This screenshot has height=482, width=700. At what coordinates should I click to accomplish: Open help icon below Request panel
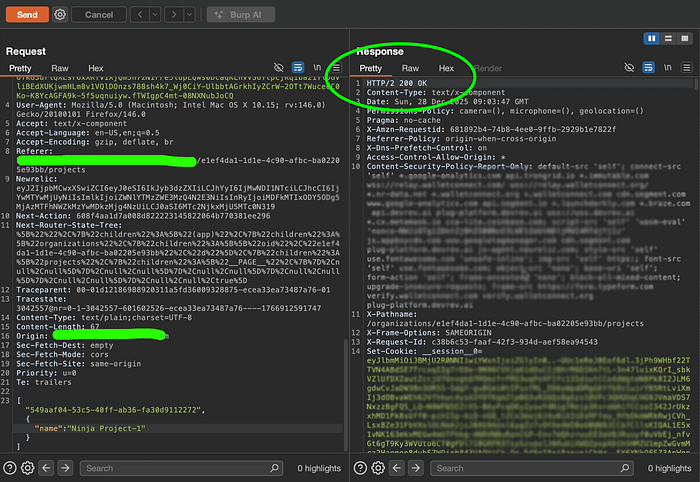[10, 468]
